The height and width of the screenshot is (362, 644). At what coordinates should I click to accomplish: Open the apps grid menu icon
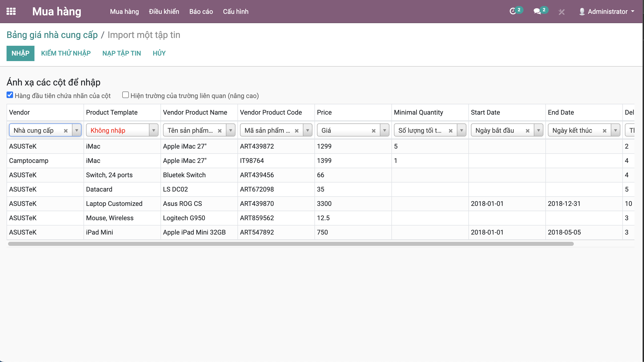(11, 11)
